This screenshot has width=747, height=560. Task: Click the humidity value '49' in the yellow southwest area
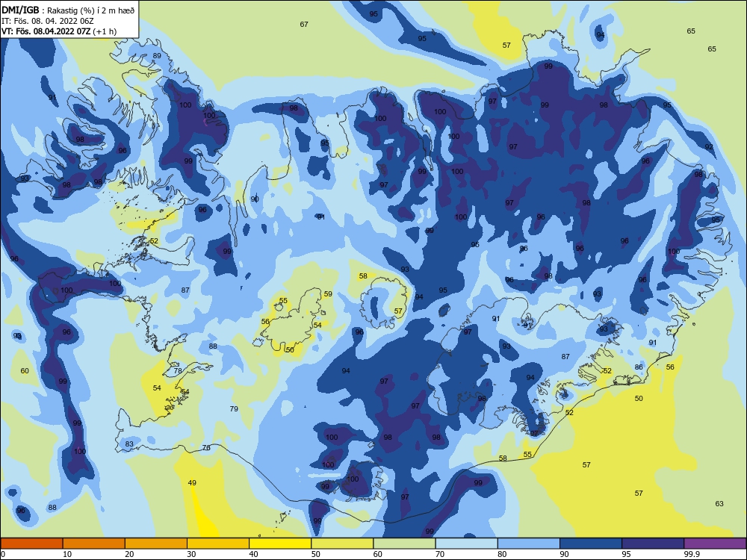(x=192, y=483)
